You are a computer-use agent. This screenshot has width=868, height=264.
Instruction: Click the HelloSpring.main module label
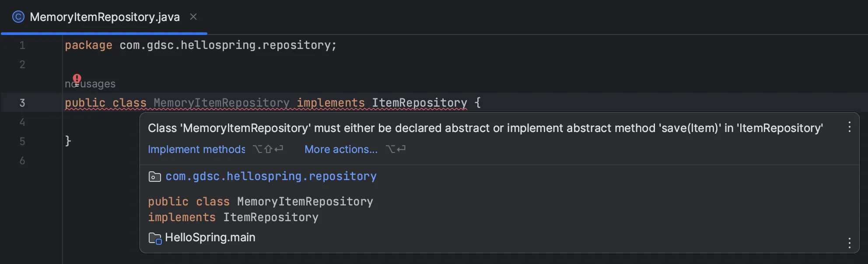point(210,237)
